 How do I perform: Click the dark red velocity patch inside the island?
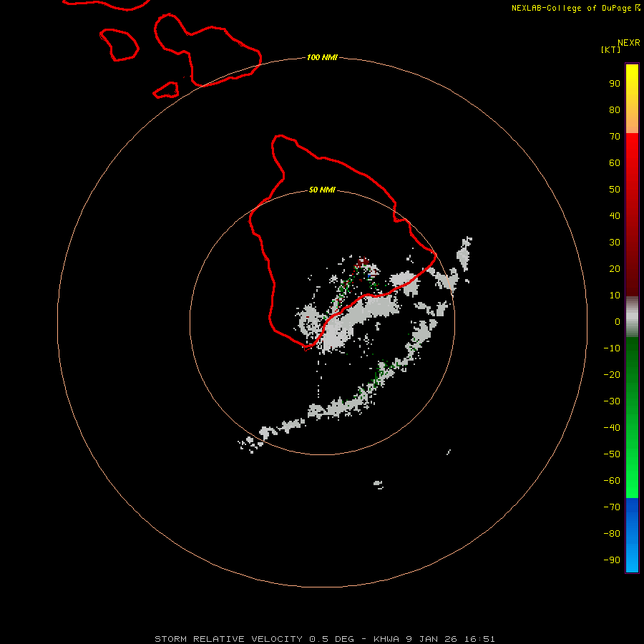click(x=363, y=262)
